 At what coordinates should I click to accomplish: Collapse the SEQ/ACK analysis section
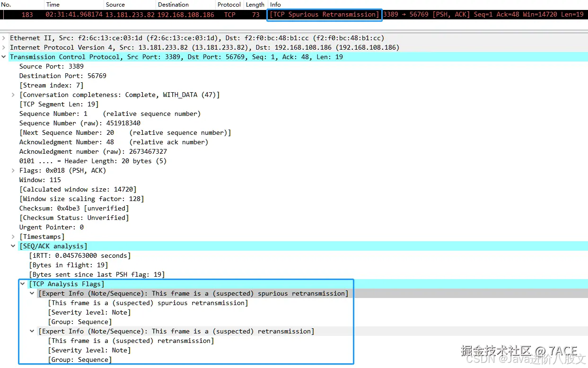13,246
